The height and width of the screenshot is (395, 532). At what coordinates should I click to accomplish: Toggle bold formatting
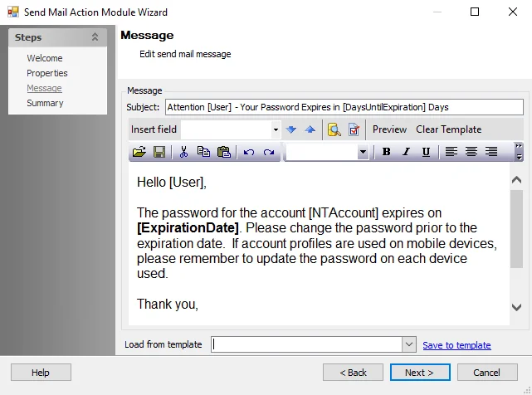pos(386,152)
